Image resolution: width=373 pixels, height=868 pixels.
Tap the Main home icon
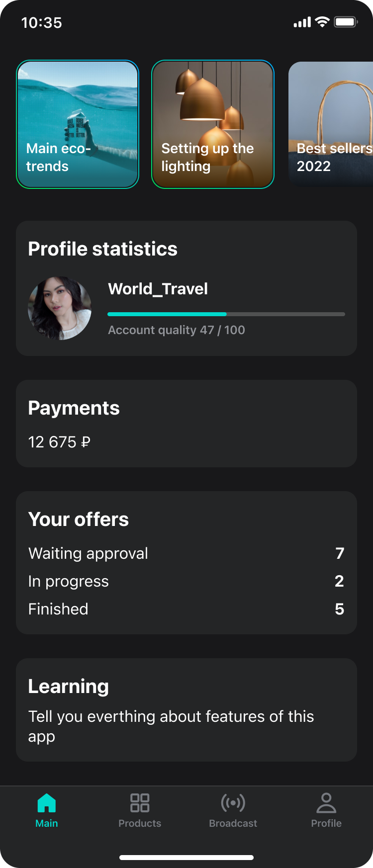pos(47,802)
